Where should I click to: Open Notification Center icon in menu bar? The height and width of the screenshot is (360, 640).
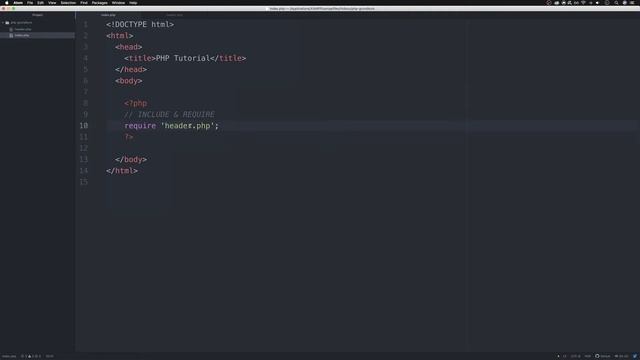pos(632,2)
